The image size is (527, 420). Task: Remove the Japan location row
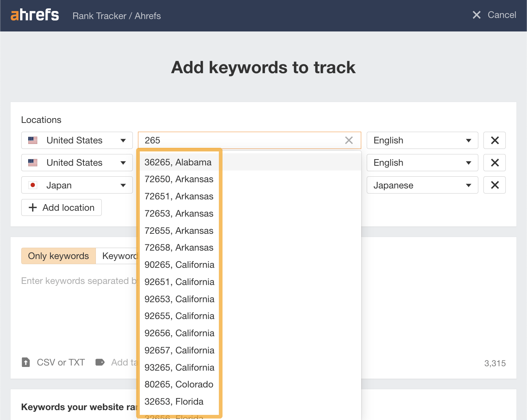(494, 185)
